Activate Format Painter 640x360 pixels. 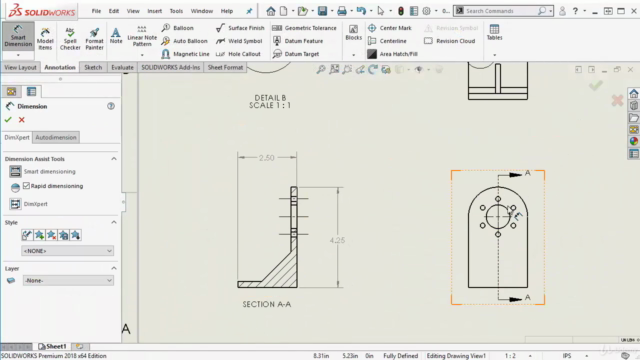click(94, 38)
